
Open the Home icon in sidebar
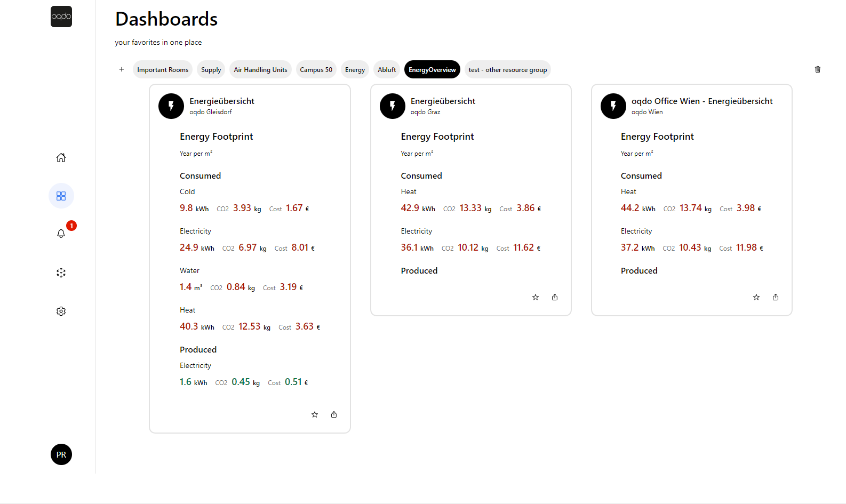point(61,158)
